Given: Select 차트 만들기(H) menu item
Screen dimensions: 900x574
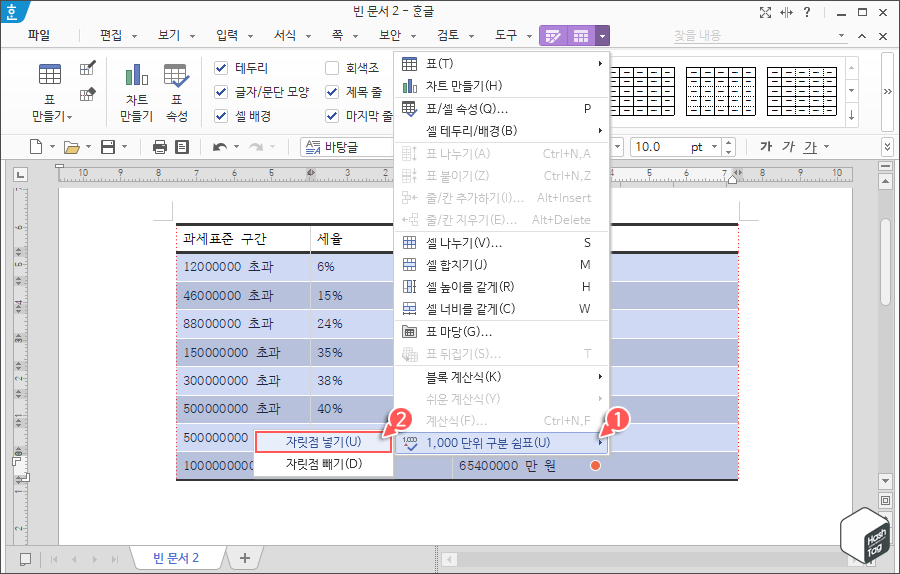Looking at the screenshot, I should (x=502, y=86).
